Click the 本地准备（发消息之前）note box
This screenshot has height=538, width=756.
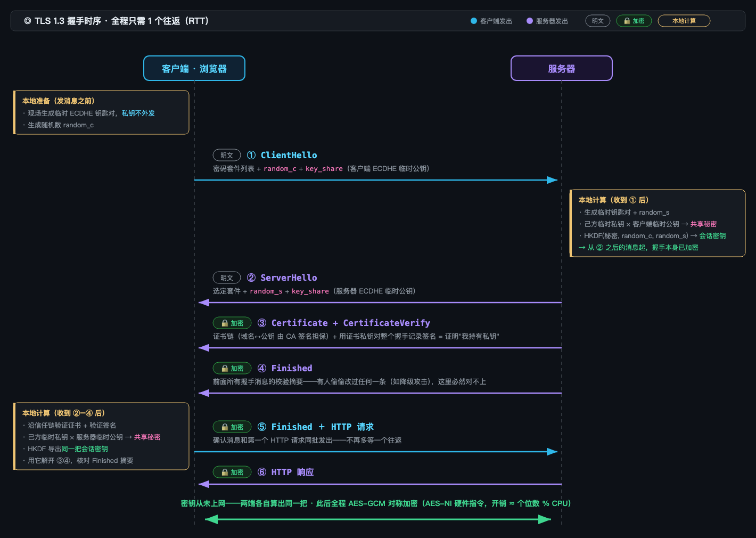point(101,112)
